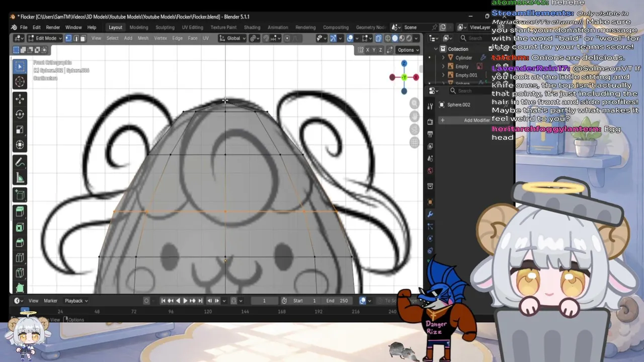The height and width of the screenshot is (362, 644).
Task: Click the Blender logo menu icon
Action: click(14, 27)
